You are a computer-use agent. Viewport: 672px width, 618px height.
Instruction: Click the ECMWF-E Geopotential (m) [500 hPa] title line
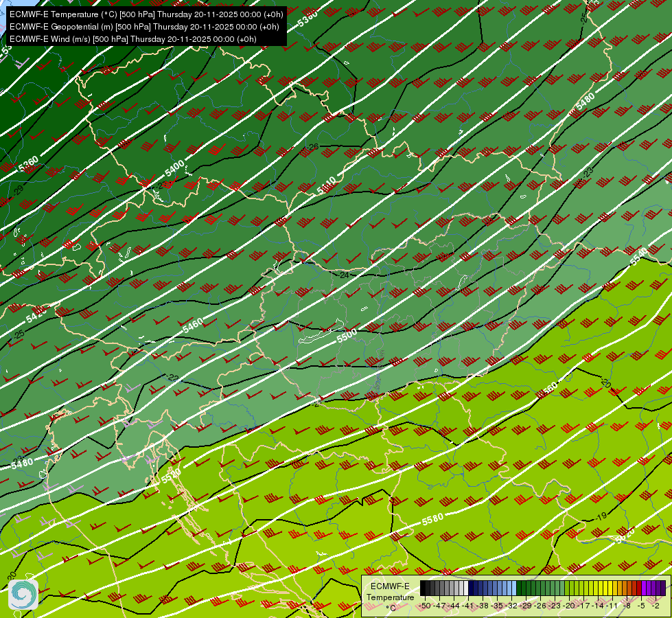144,27
